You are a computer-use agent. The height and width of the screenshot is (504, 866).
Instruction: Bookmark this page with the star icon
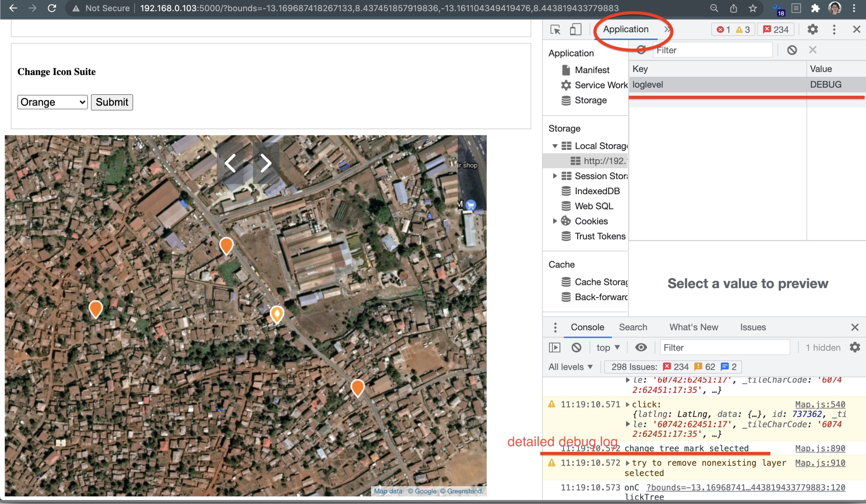point(753,8)
